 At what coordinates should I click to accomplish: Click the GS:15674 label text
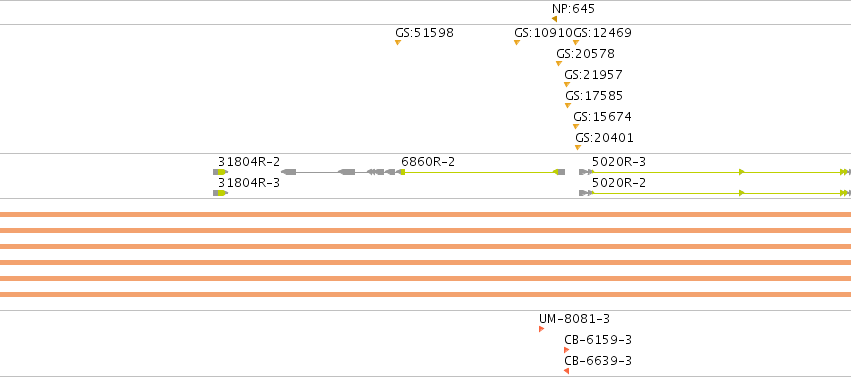602,117
